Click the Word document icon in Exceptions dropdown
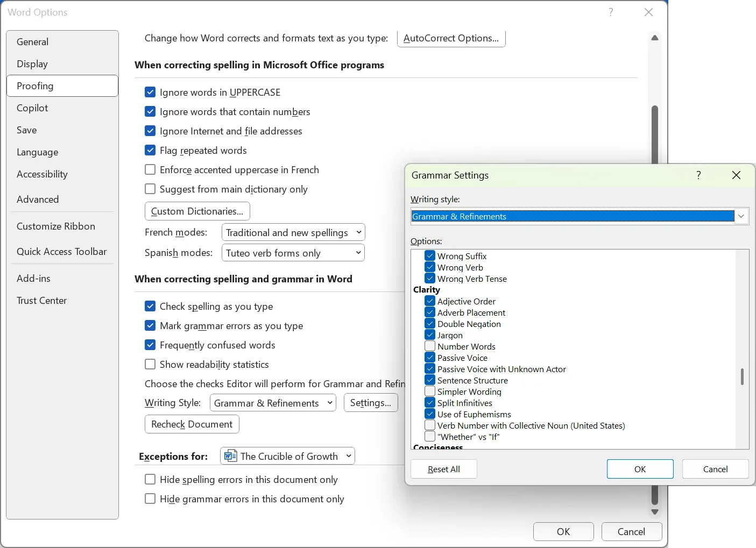Image resolution: width=756 pixels, height=548 pixels. [230, 456]
